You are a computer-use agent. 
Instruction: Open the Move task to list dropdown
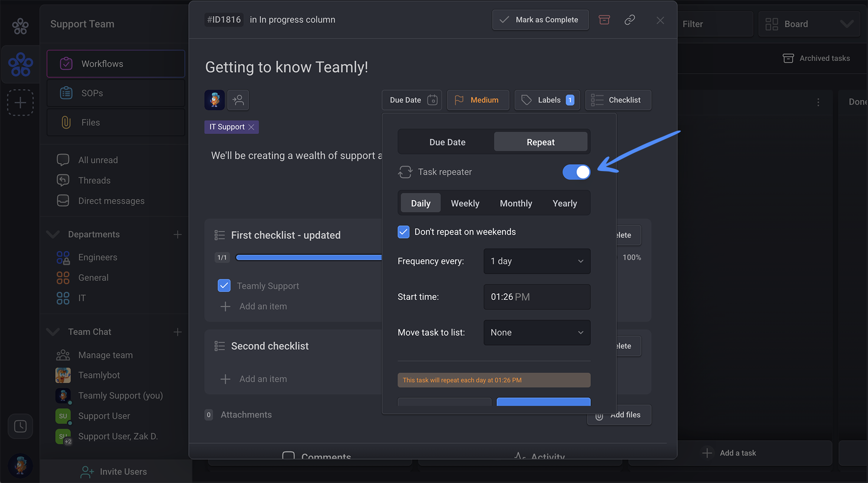537,332
